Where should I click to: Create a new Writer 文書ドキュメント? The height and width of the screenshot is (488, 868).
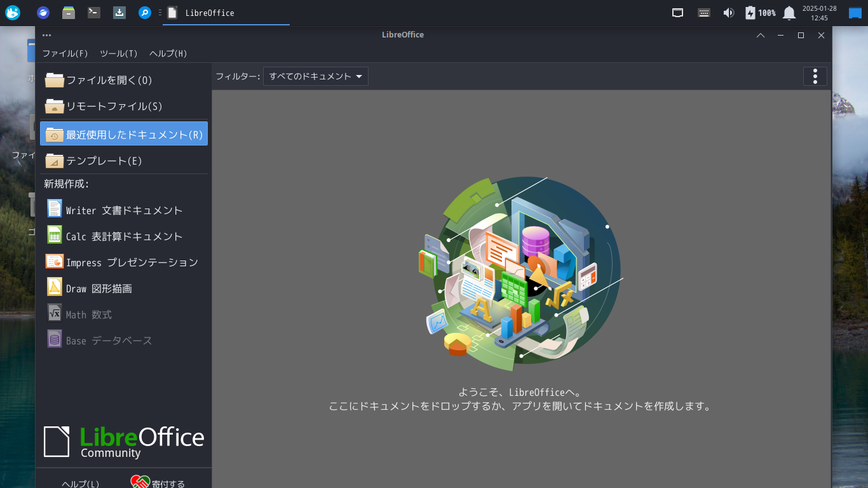coord(124,210)
